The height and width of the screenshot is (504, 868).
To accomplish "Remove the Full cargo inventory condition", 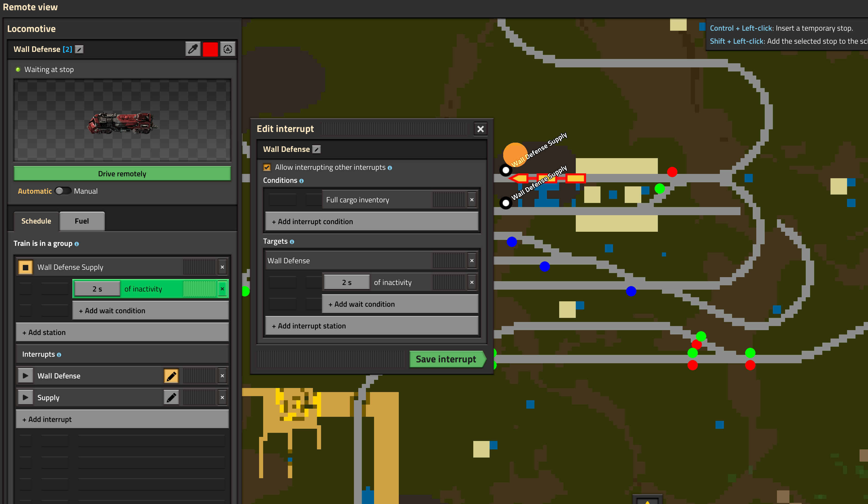I will coord(472,200).
